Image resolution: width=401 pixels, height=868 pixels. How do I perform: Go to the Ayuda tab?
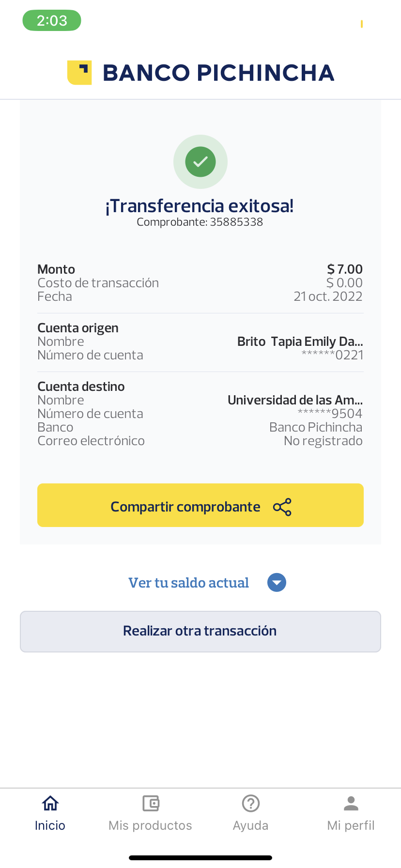click(x=251, y=825)
